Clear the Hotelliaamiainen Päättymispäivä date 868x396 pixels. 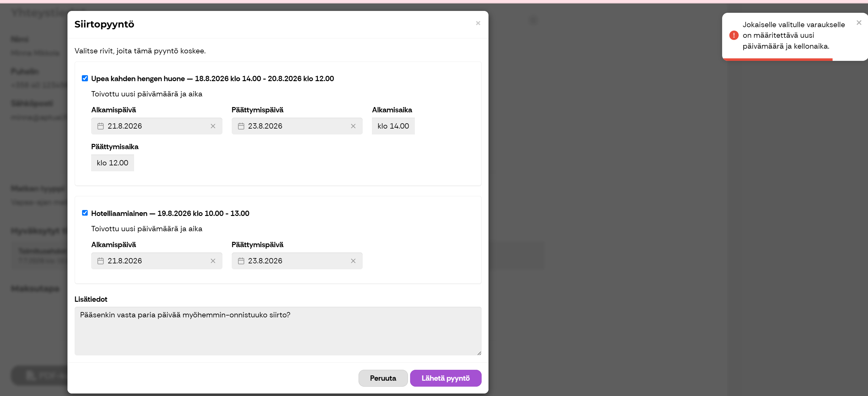pos(353,261)
